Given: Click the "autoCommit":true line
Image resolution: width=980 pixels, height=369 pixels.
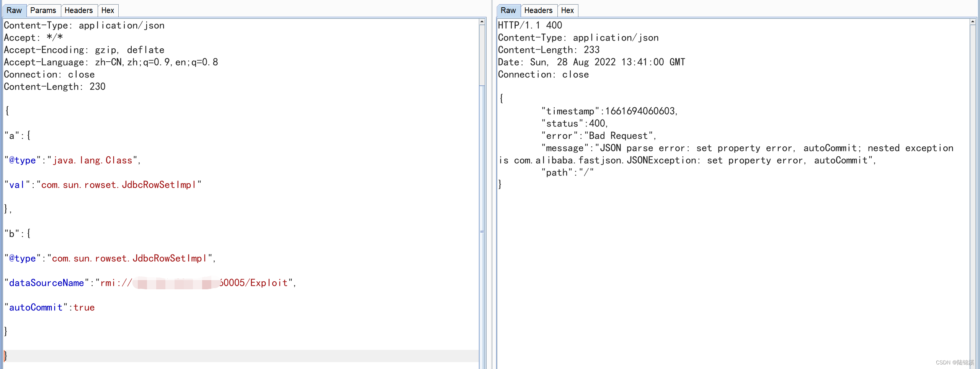Looking at the screenshot, I should [x=49, y=307].
